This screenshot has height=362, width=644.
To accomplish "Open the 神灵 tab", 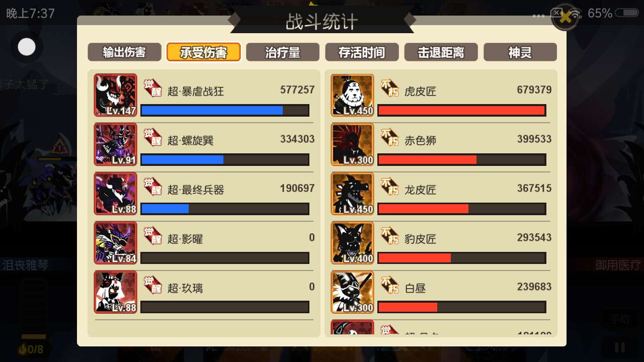I will (x=520, y=52).
